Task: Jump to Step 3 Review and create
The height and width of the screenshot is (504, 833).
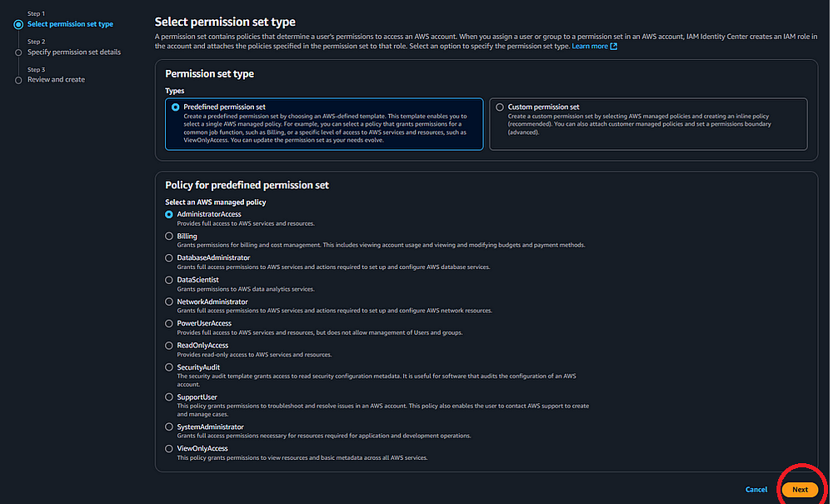Action: 56,80
